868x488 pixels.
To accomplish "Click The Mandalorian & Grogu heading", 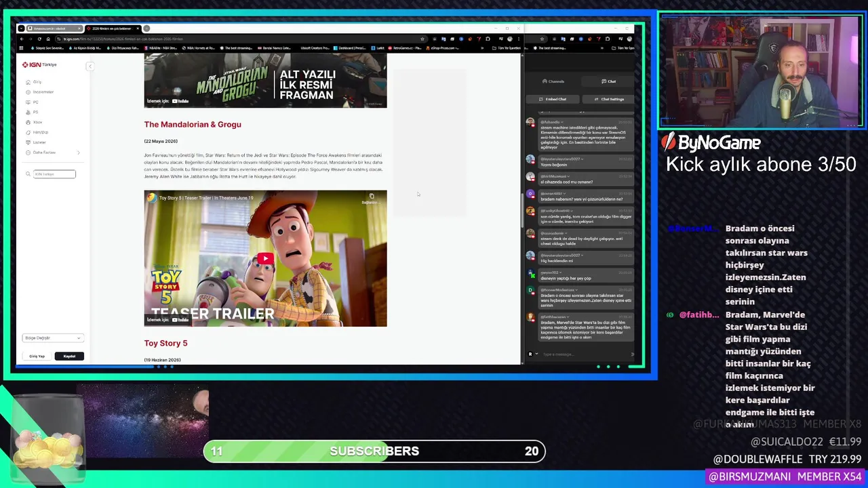I will click(x=193, y=124).
